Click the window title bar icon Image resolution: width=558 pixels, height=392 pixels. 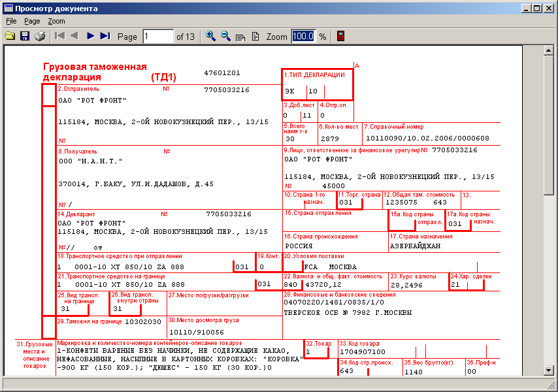(8, 8)
